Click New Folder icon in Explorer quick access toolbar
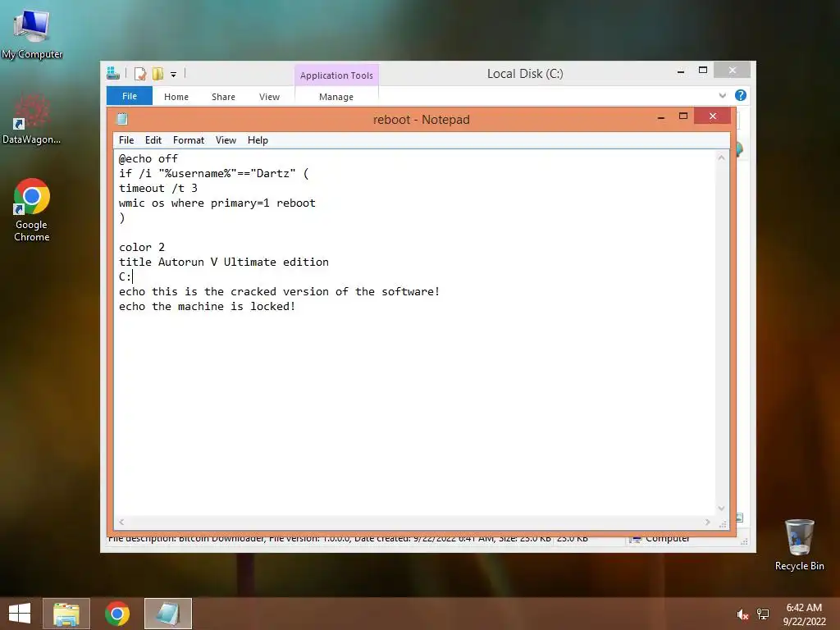 pyautogui.click(x=157, y=74)
